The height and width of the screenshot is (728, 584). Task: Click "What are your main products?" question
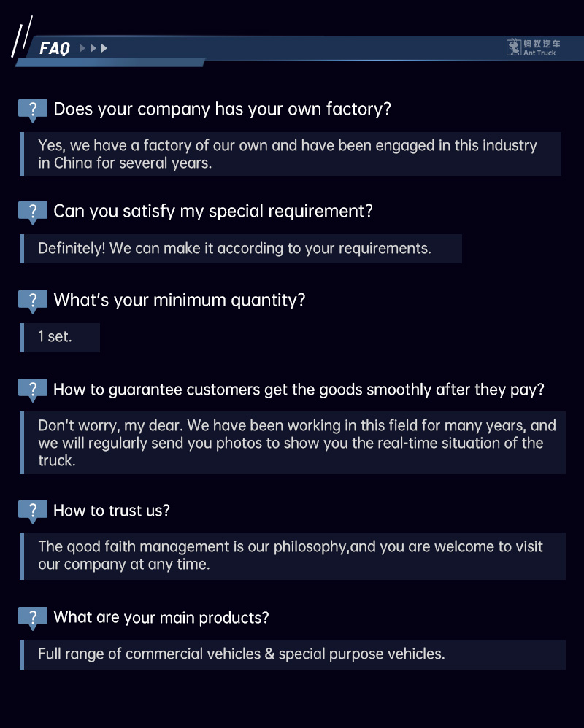[161, 618]
